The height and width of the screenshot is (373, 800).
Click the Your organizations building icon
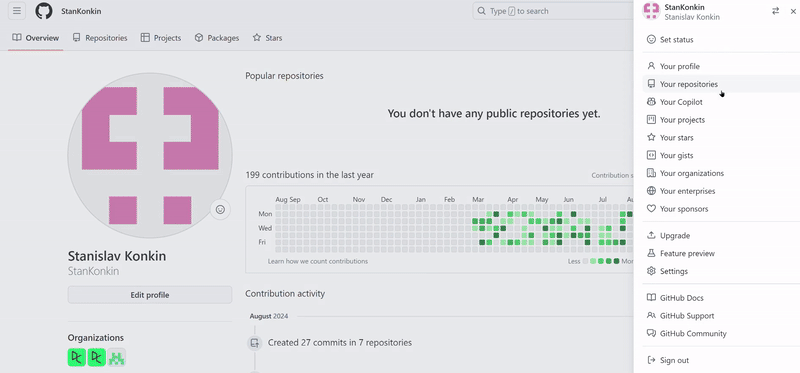click(651, 173)
